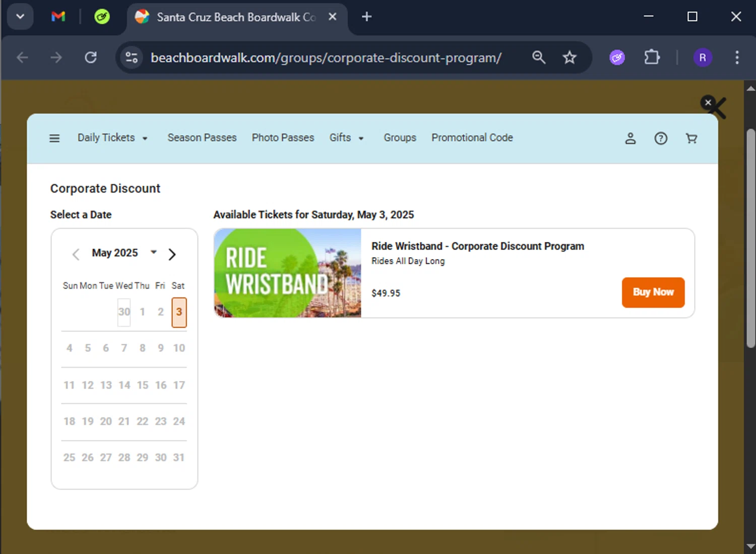This screenshot has width=756, height=554.
Task: Select May 17 on the calendar
Action: (179, 385)
